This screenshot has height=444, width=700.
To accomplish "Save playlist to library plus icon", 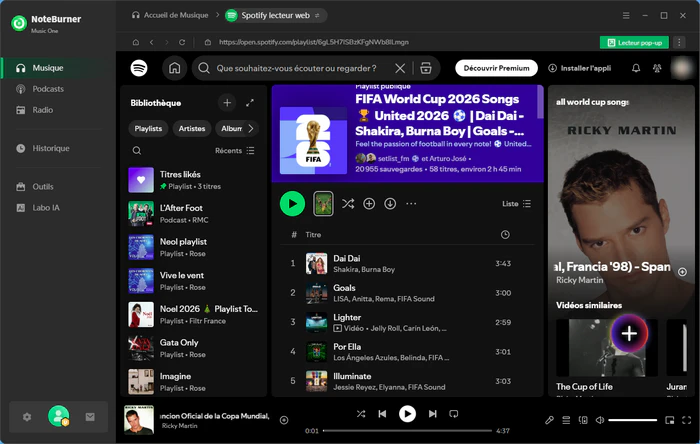I will pyautogui.click(x=369, y=204).
